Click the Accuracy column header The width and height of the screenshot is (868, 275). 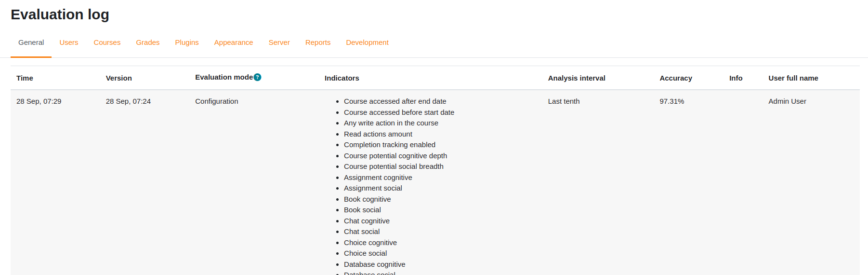[676, 78]
